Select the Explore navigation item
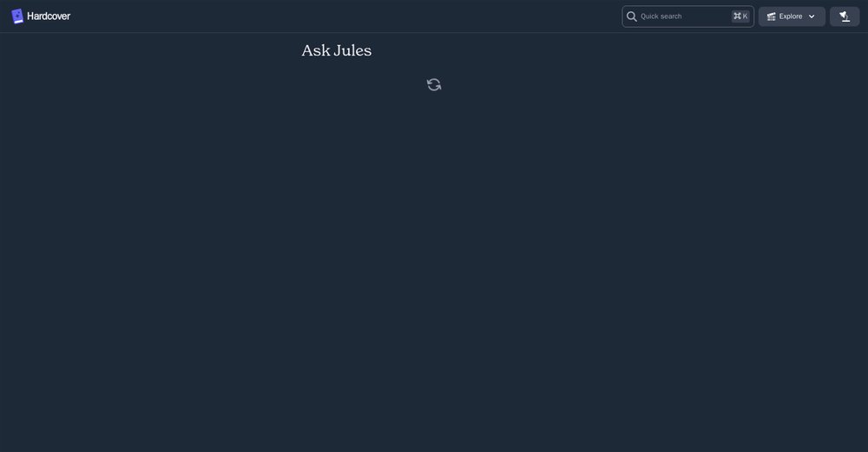Image resolution: width=868 pixels, height=452 pixels. (792, 16)
